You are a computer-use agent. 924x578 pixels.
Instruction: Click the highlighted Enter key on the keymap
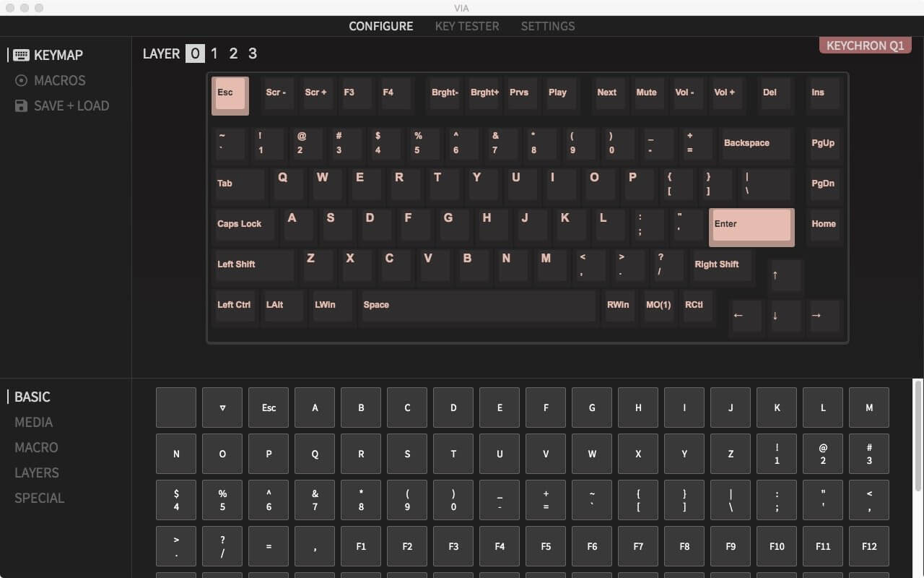(x=751, y=226)
